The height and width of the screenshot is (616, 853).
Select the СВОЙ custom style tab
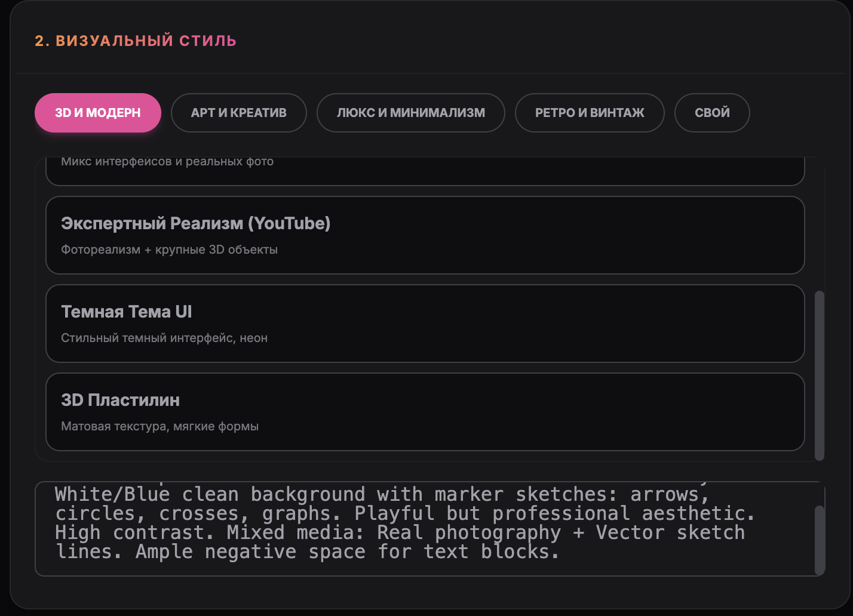point(712,113)
